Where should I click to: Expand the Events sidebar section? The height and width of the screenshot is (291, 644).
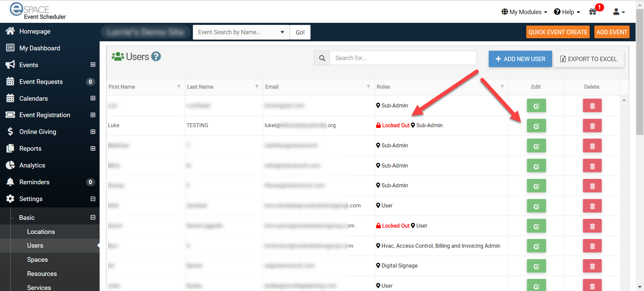pos(93,64)
